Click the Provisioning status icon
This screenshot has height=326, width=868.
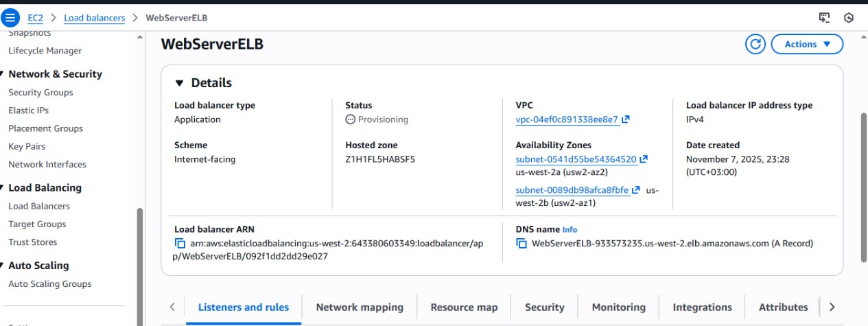pyautogui.click(x=350, y=119)
